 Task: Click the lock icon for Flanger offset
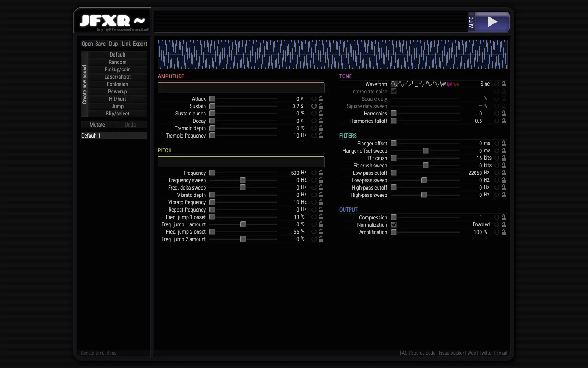[x=503, y=144]
